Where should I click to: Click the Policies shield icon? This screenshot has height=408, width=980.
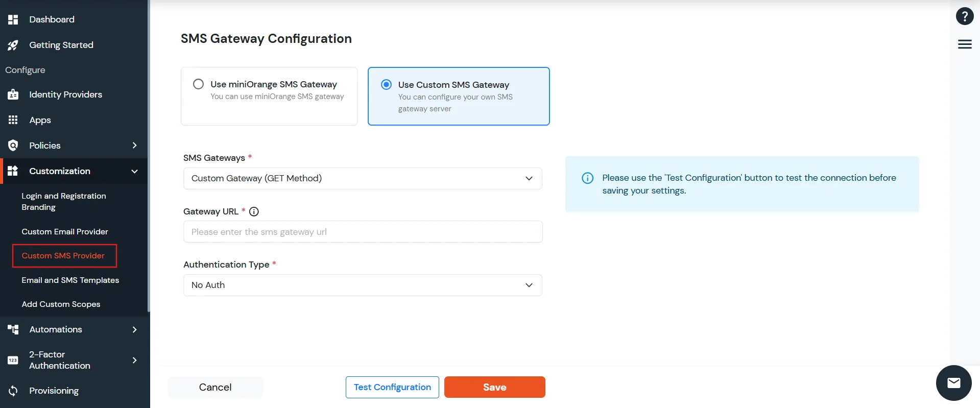click(13, 146)
